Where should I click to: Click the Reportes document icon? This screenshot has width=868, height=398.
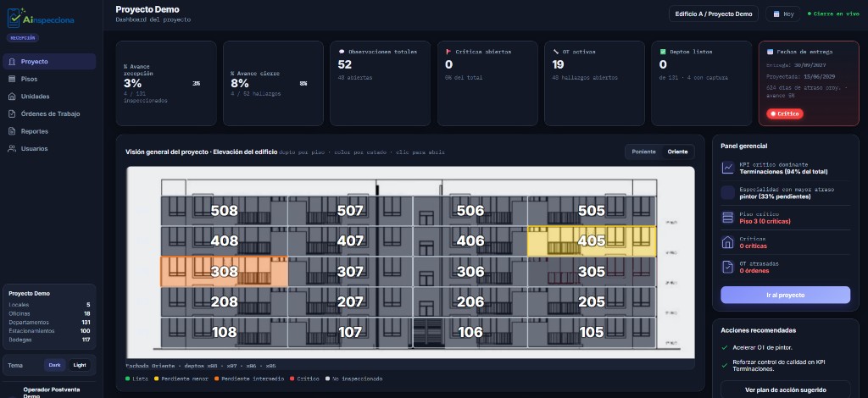point(12,131)
